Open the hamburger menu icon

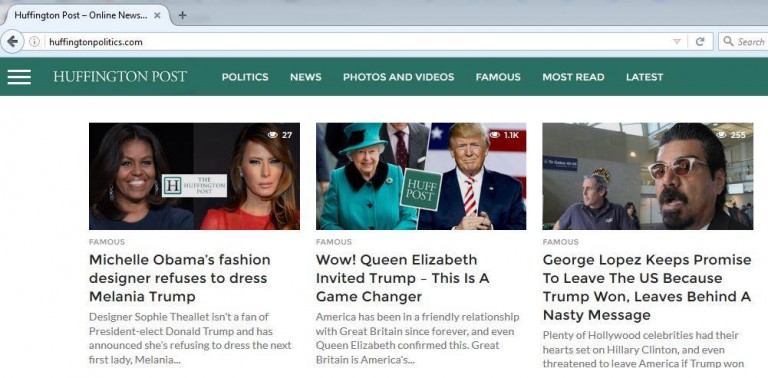[19, 77]
